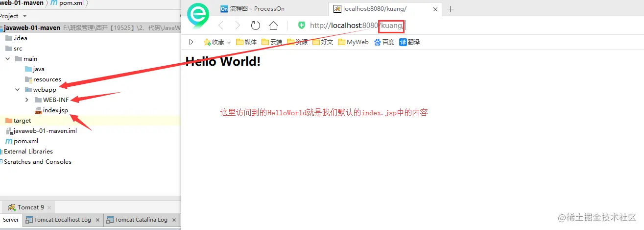Image resolution: width=644 pixels, height=230 pixels.
Task: Open the 云端 bookmark folder
Action: 272,42
